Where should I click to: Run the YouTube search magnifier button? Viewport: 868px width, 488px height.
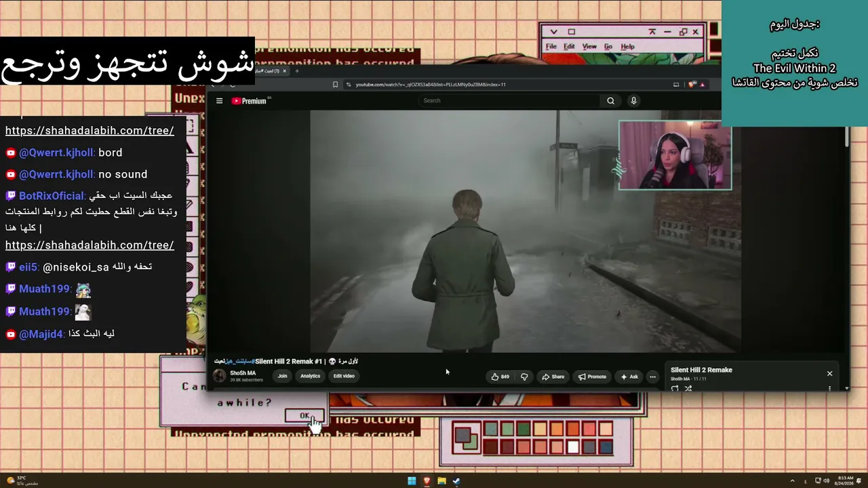click(610, 101)
